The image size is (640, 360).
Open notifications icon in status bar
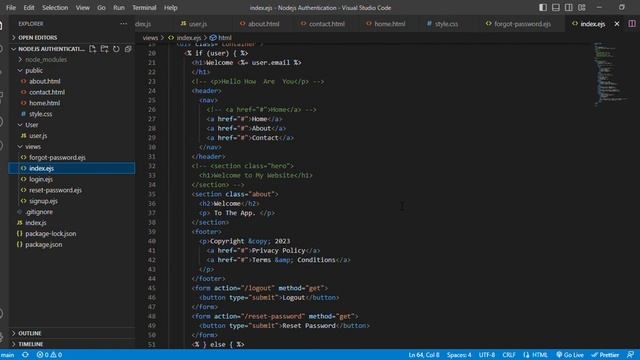(631, 355)
